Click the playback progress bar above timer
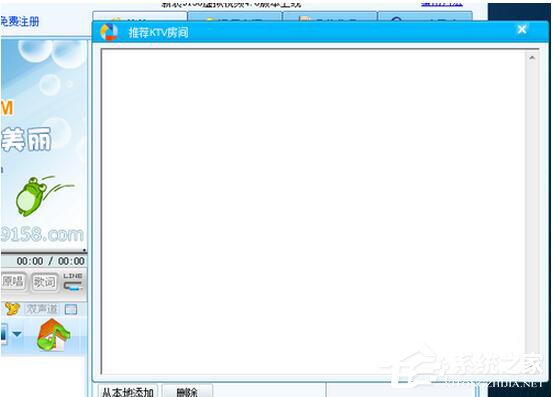The image size is (553, 397). [44, 251]
